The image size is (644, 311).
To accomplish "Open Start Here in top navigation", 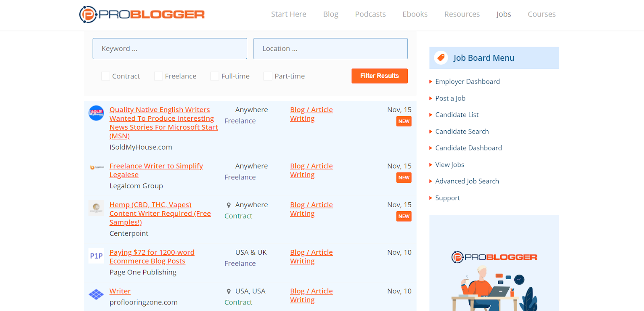I will tap(289, 14).
